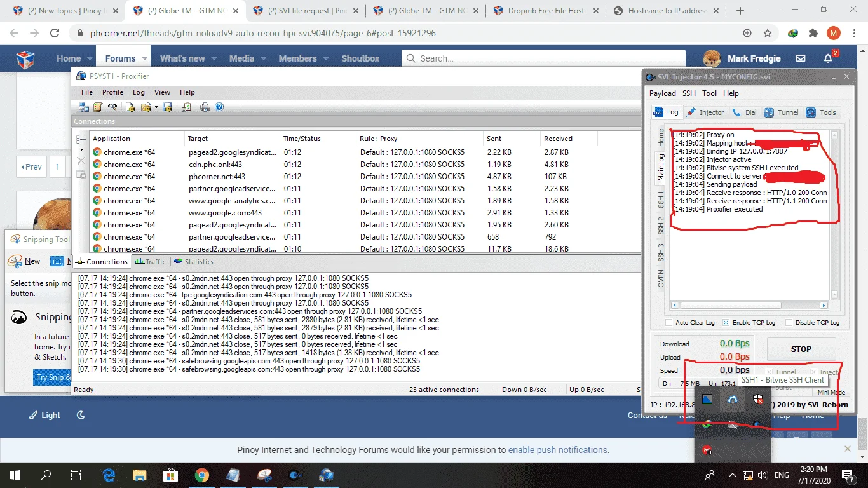Open File Explorer from the taskbar
Viewport: 868px width, 488px height.
click(x=140, y=475)
